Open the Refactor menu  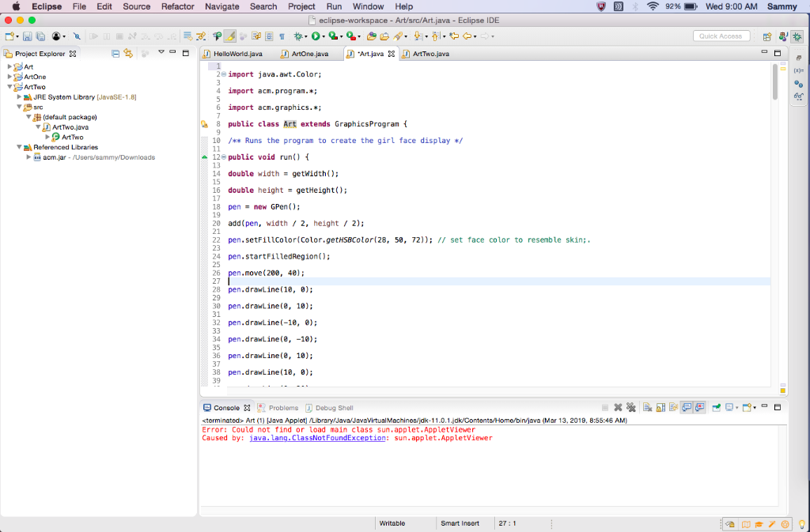[x=177, y=6]
